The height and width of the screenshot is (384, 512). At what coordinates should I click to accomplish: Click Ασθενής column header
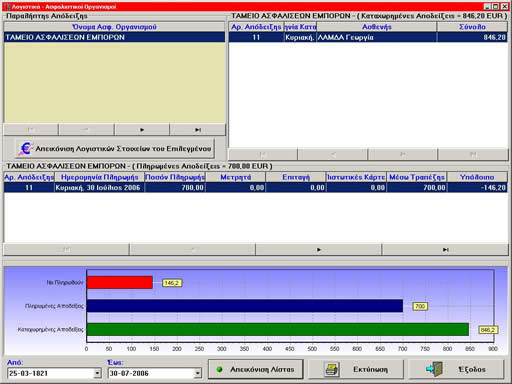click(377, 27)
